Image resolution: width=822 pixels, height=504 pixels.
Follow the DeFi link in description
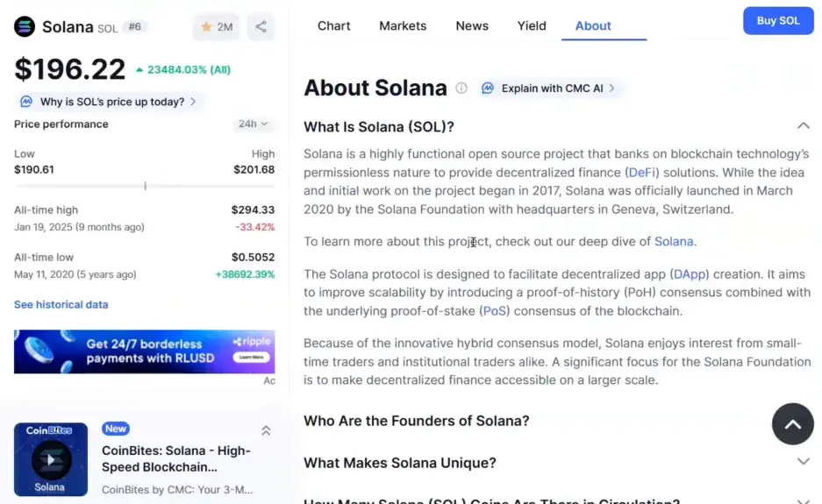point(641,173)
